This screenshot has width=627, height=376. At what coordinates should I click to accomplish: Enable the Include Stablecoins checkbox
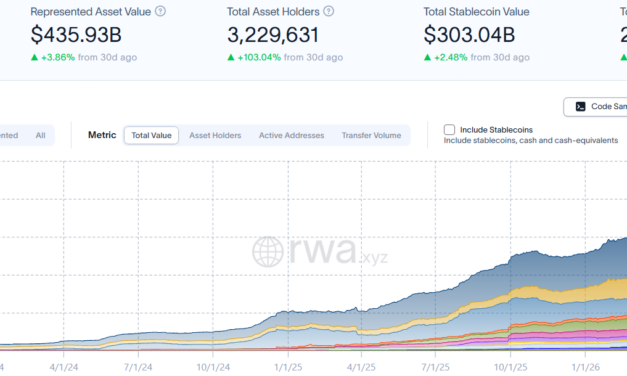pos(449,130)
